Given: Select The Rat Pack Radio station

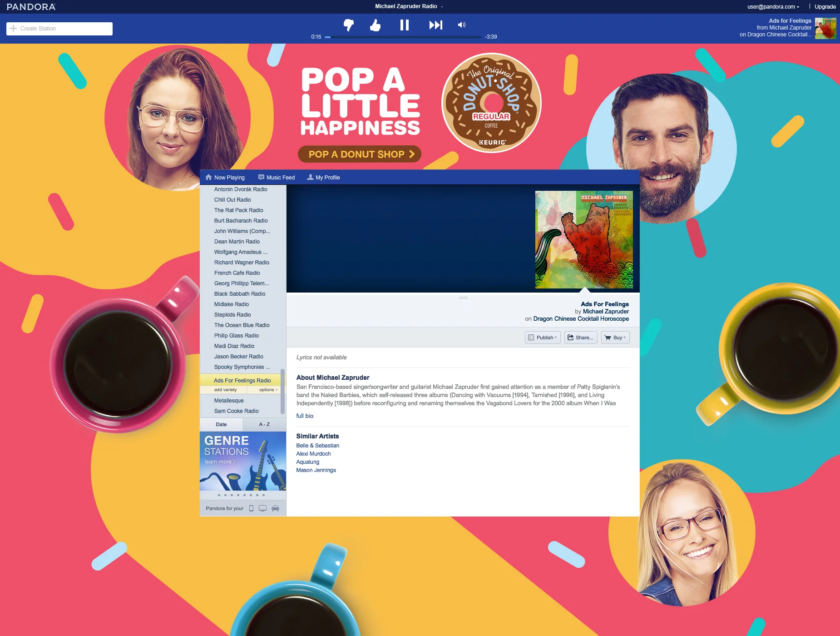Looking at the screenshot, I should [238, 210].
